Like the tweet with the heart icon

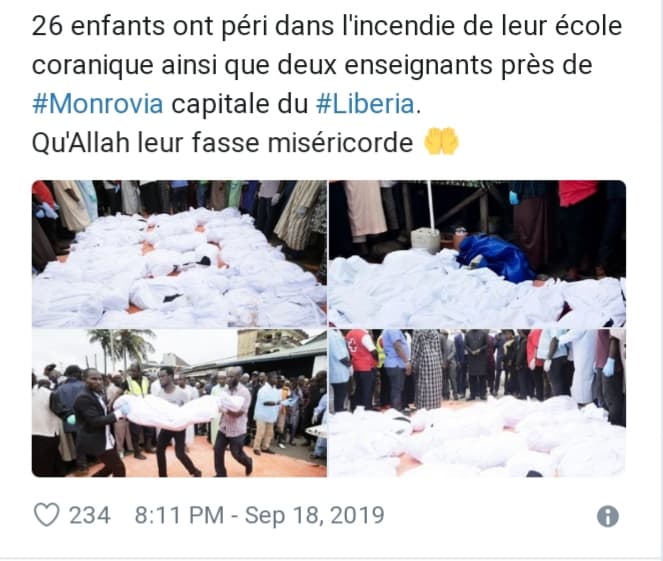pos(46,515)
